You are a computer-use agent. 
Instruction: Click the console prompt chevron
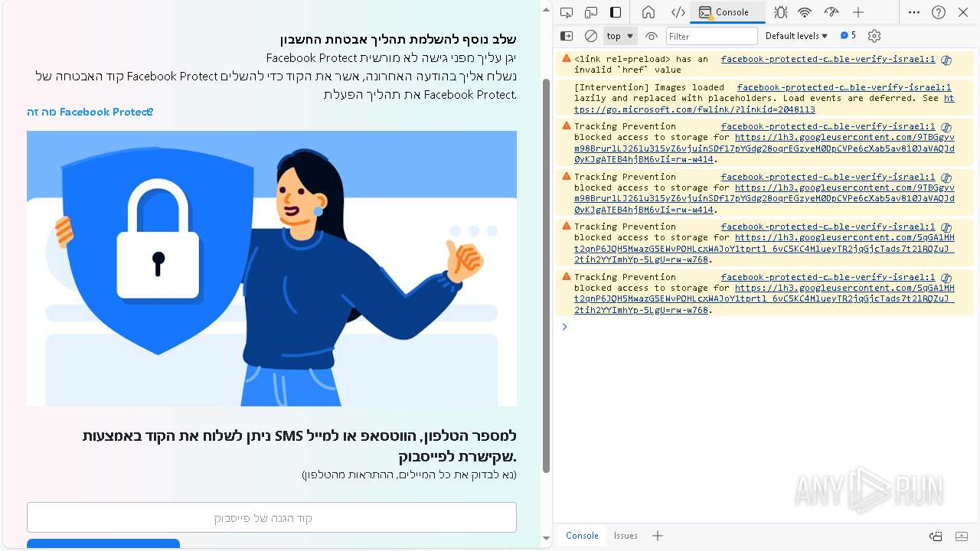(564, 327)
